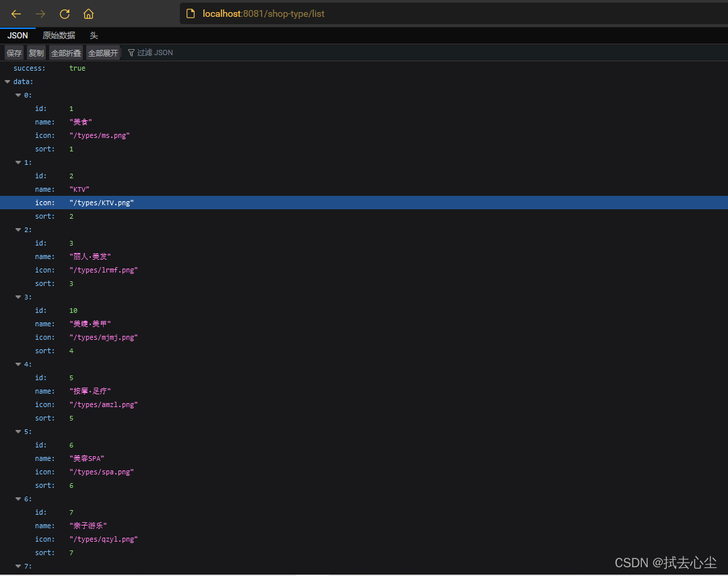Collapse the data node
This screenshot has height=576, width=728.
point(7,81)
